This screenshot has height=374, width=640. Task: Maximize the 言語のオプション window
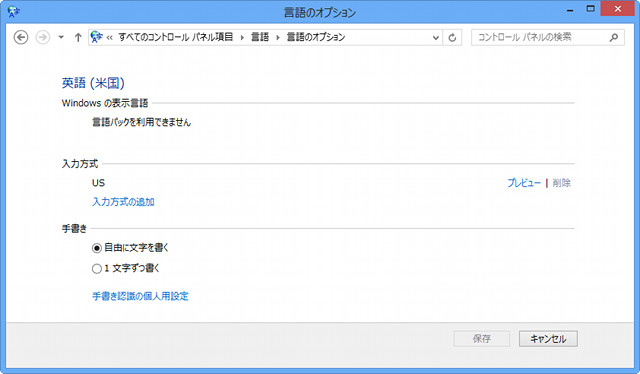(x=590, y=9)
